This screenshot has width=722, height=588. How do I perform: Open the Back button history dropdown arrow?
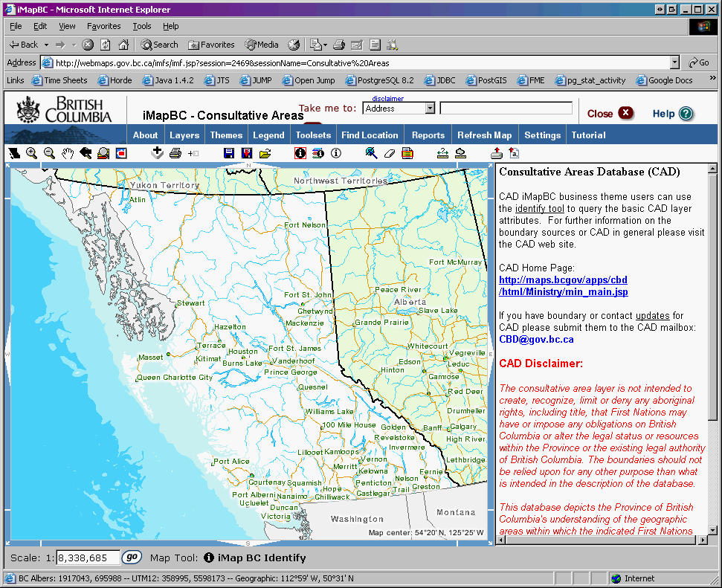pos(46,45)
